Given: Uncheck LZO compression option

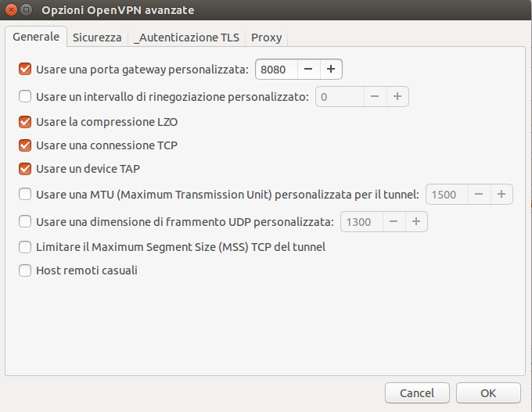Looking at the screenshot, I should pos(25,122).
